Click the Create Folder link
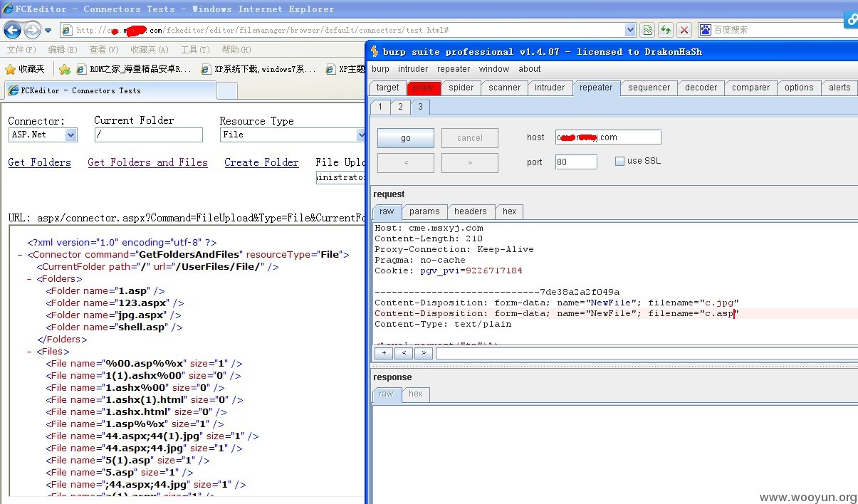This screenshot has width=858, height=504. coord(261,162)
